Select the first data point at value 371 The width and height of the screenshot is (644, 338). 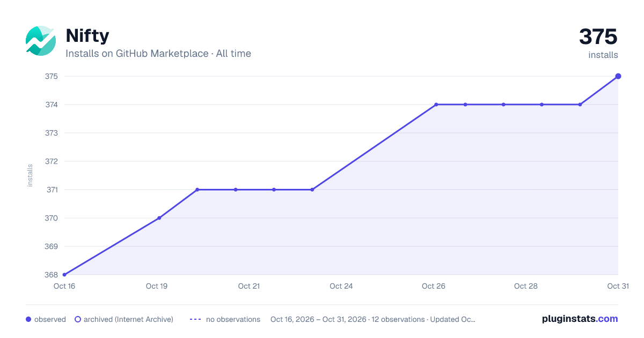(x=197, y=189)
